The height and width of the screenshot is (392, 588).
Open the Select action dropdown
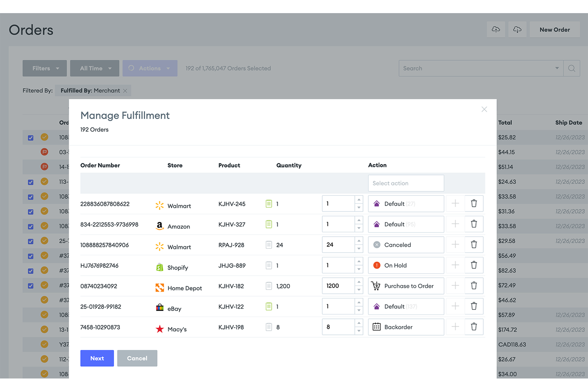pos(406,183)
